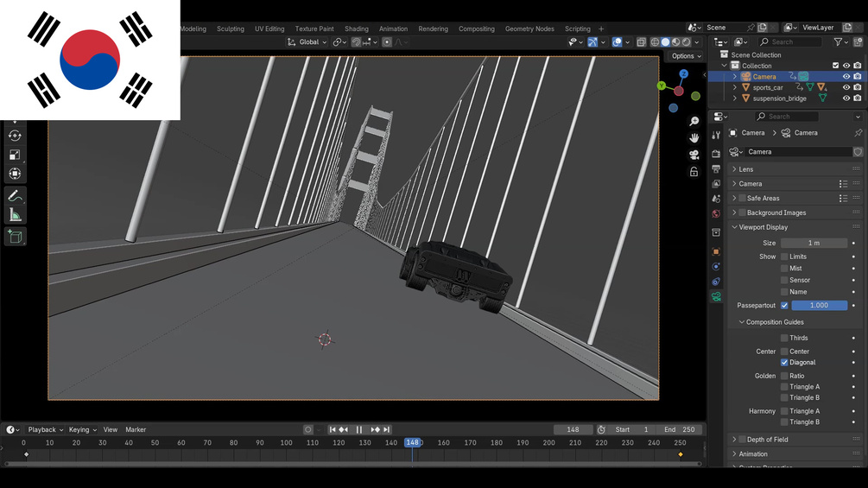868x488 pixels.
Task: Click the zoom magnifier viewport icon
Action: tap(694, 121)
